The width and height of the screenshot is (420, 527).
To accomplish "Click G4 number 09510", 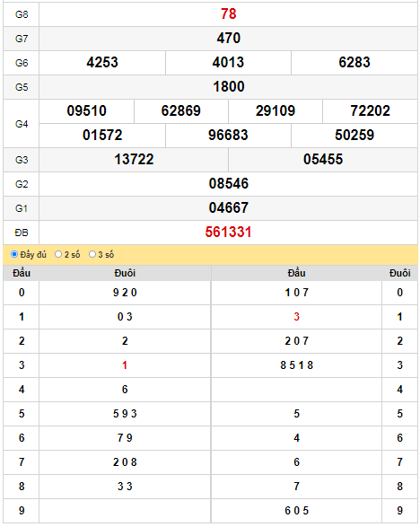I will 87,111.
